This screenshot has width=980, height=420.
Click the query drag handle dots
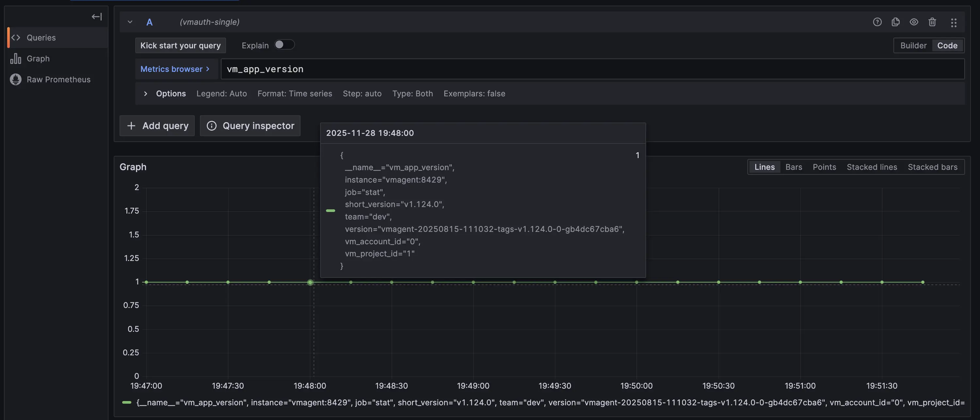tap(953, 23)
